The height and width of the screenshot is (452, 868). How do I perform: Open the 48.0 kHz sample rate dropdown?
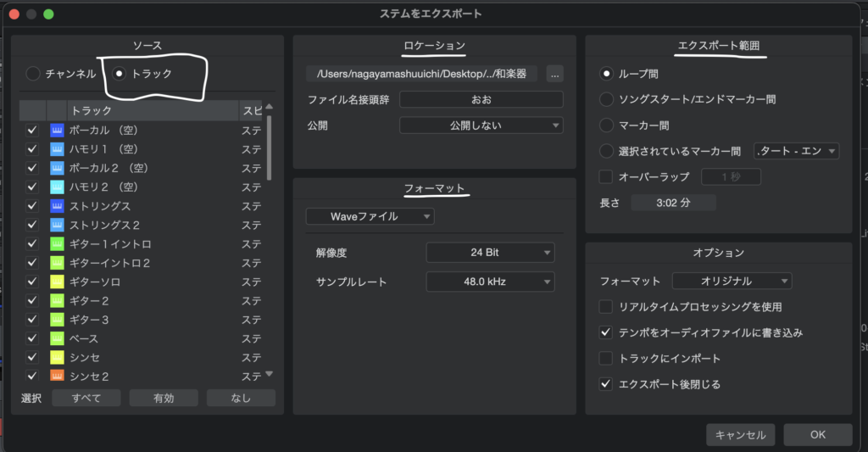coord(490,282)
